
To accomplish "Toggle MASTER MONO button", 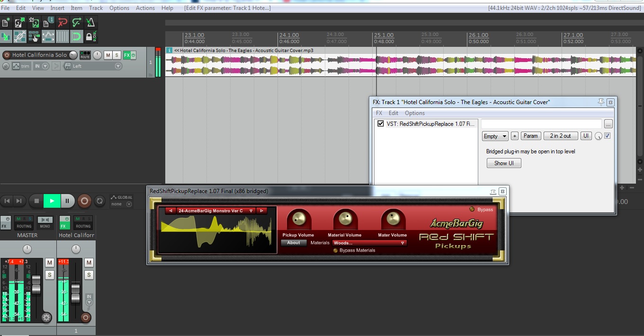I will point(45,222).
